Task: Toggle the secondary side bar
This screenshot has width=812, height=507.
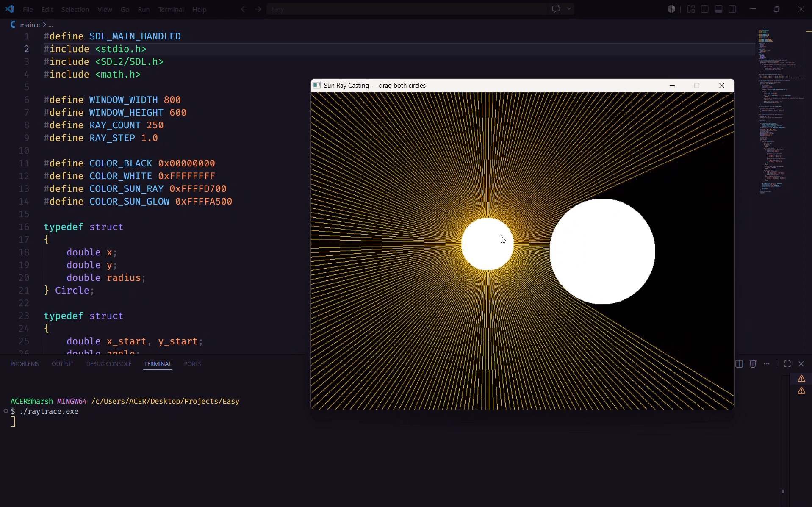Action: 732,9
